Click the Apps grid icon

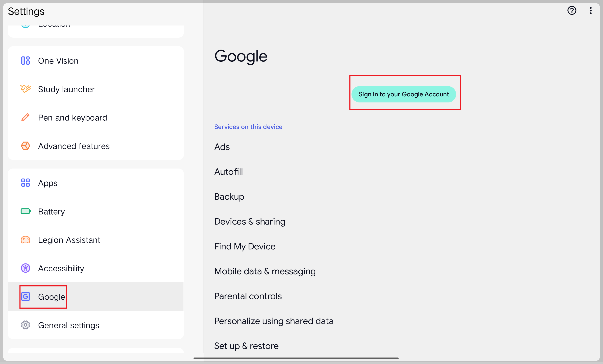click(26, 183)
